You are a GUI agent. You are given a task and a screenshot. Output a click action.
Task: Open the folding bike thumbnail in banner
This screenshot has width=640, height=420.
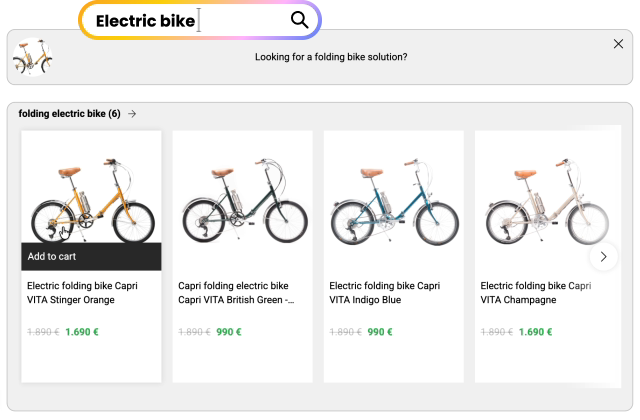point(33,57)
